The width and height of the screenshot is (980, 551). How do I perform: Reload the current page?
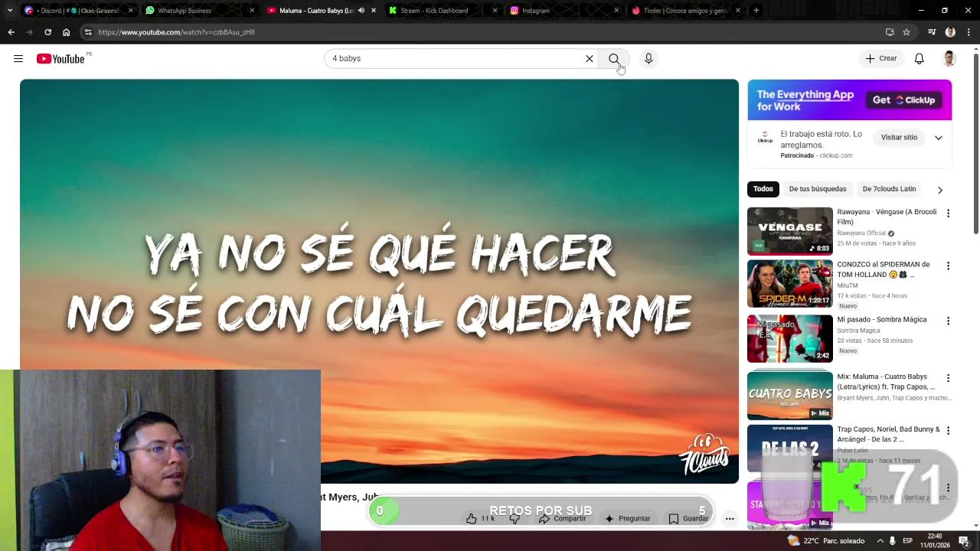point(47,32)
